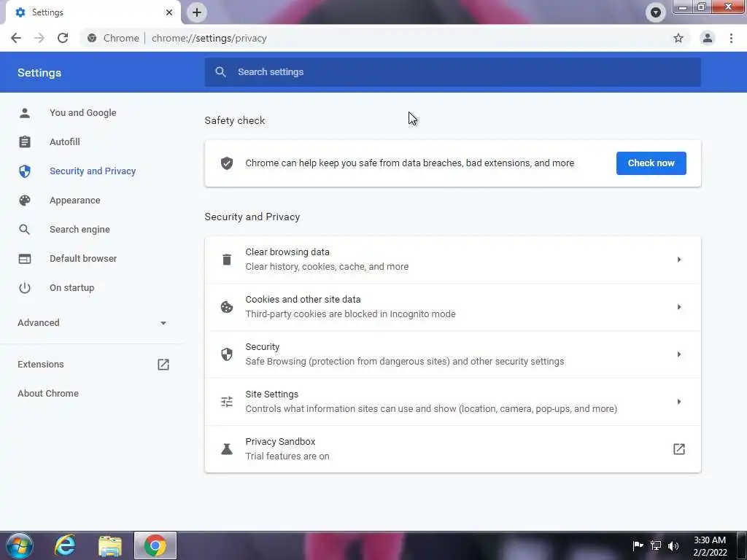Open Default browser settings
The width and height of the screenshot is (747, 560).
coord(83,259)
